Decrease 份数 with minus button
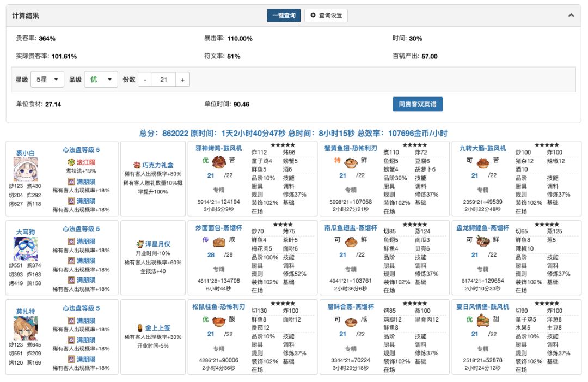Viewport: 588px width, 382px height. (145, 80)
